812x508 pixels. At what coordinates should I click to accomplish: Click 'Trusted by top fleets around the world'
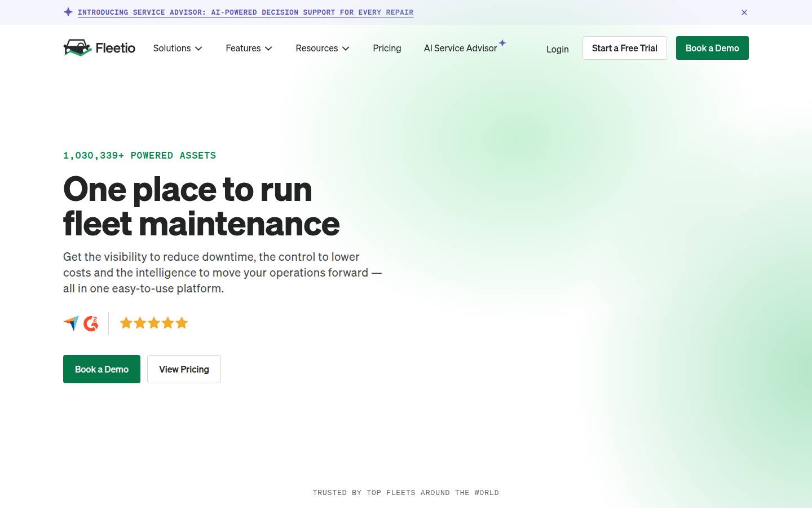pos(406,493)
